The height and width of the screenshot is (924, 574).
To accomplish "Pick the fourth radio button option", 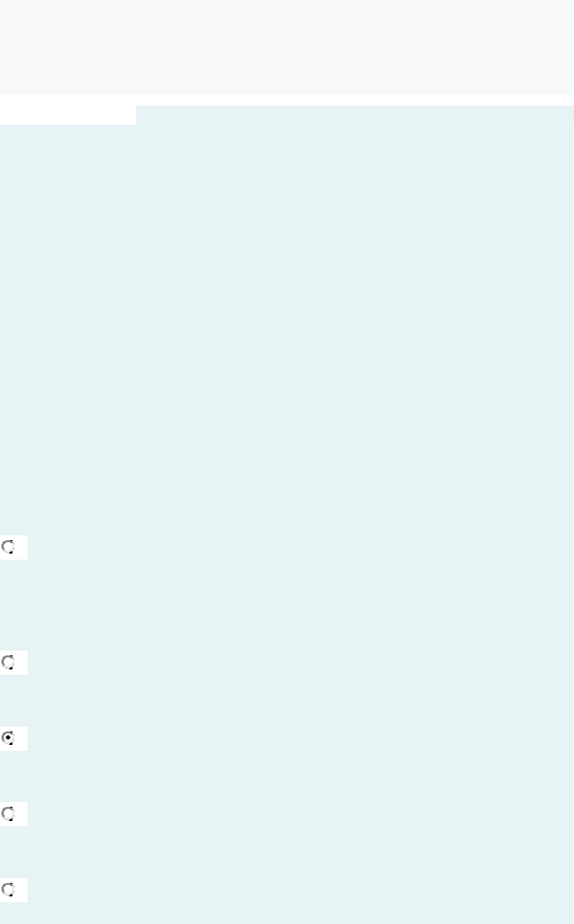I will [9, 814].
